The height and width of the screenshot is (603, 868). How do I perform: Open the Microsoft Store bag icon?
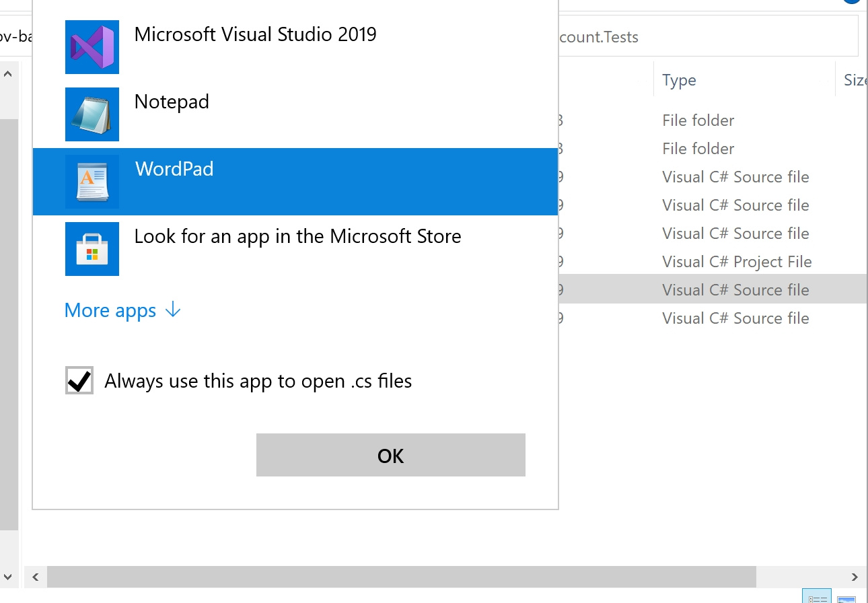pos(92,249)
